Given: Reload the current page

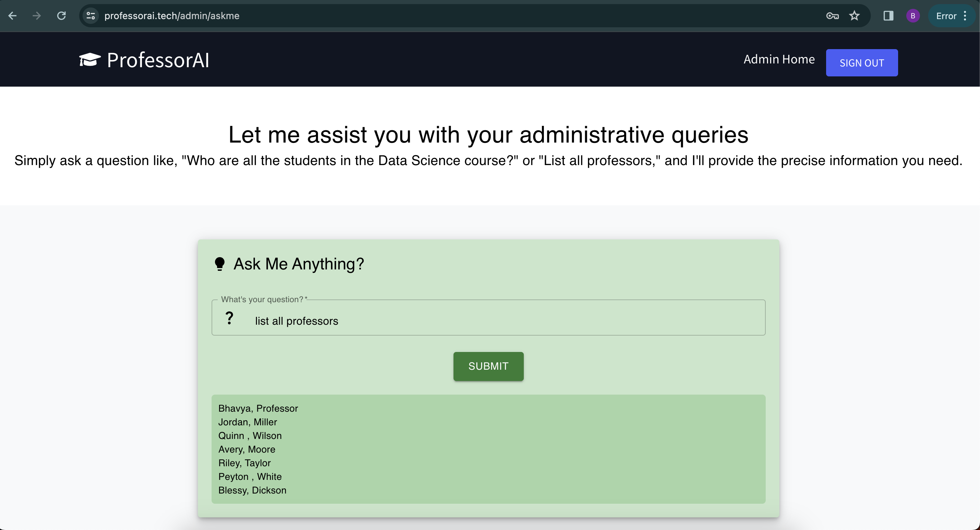Looking at the screenshot, I should [61, 16].
